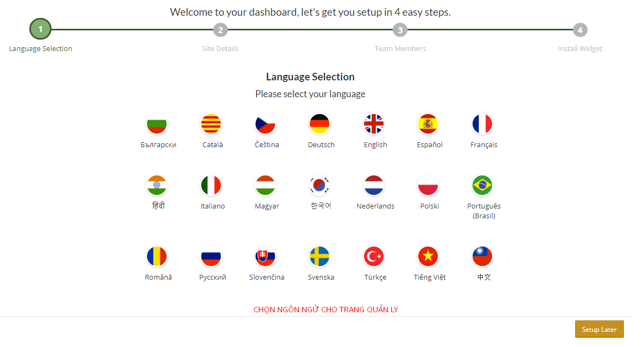
Task: Click the red Vietnamese instruction text
Action: point(326,310)
